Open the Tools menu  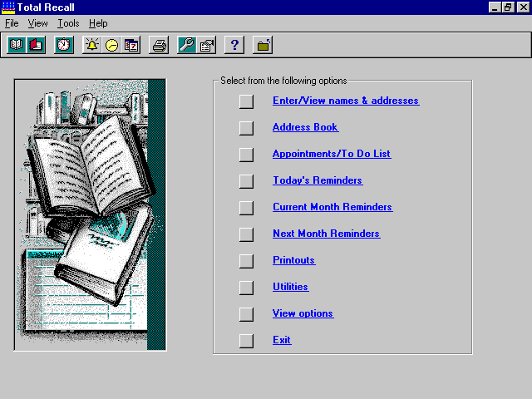pyautogui.click(x=68, y=23)
